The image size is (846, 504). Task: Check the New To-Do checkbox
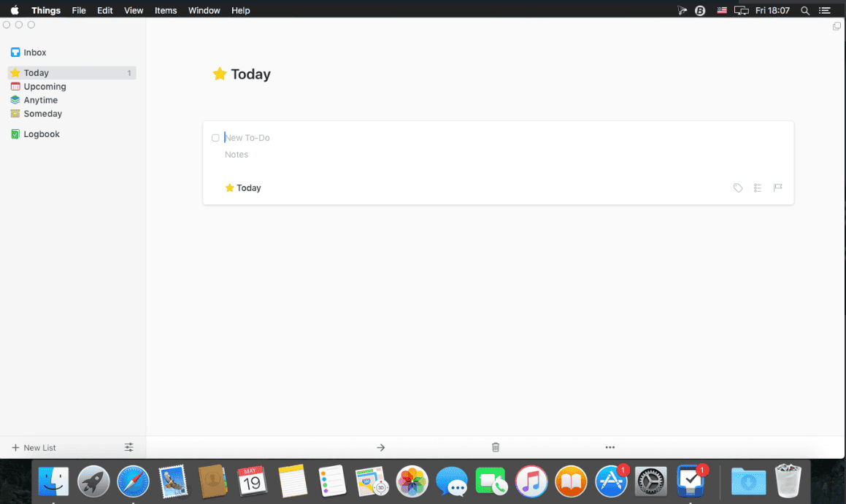point(215,138)
